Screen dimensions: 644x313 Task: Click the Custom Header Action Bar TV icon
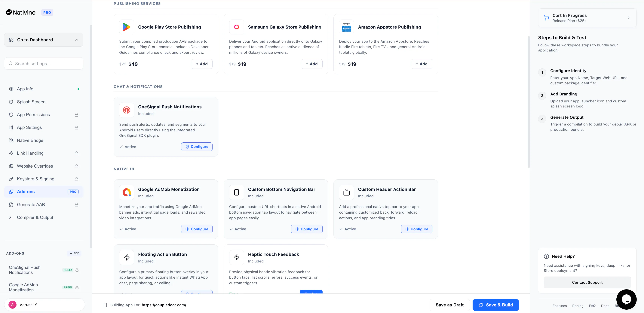coord(346,192)
